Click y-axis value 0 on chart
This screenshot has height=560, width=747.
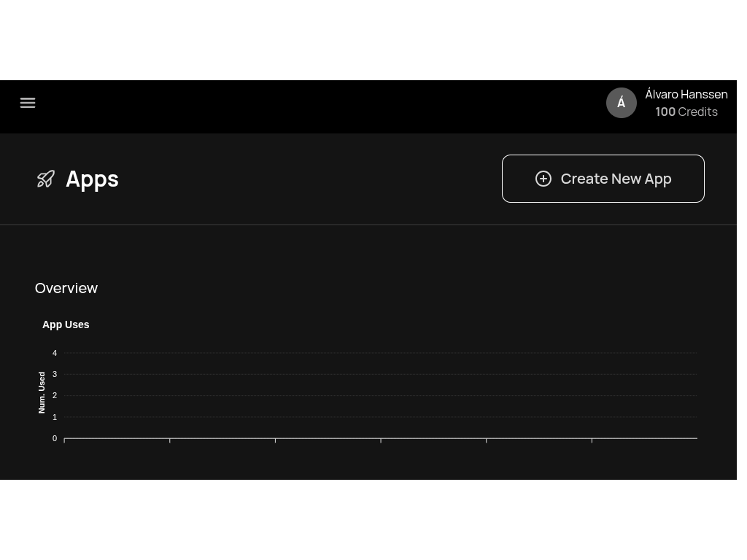(x=55, y=438)
